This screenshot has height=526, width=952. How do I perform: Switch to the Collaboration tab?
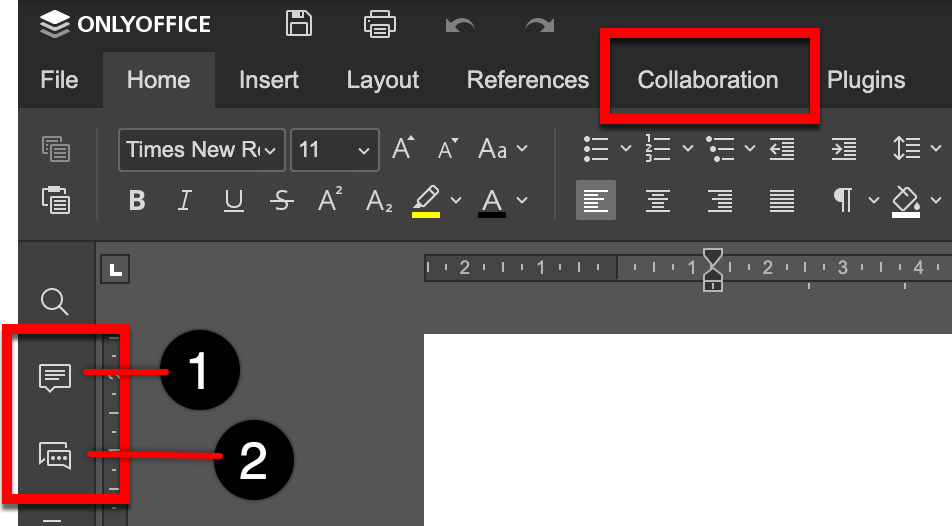(707, 80)
